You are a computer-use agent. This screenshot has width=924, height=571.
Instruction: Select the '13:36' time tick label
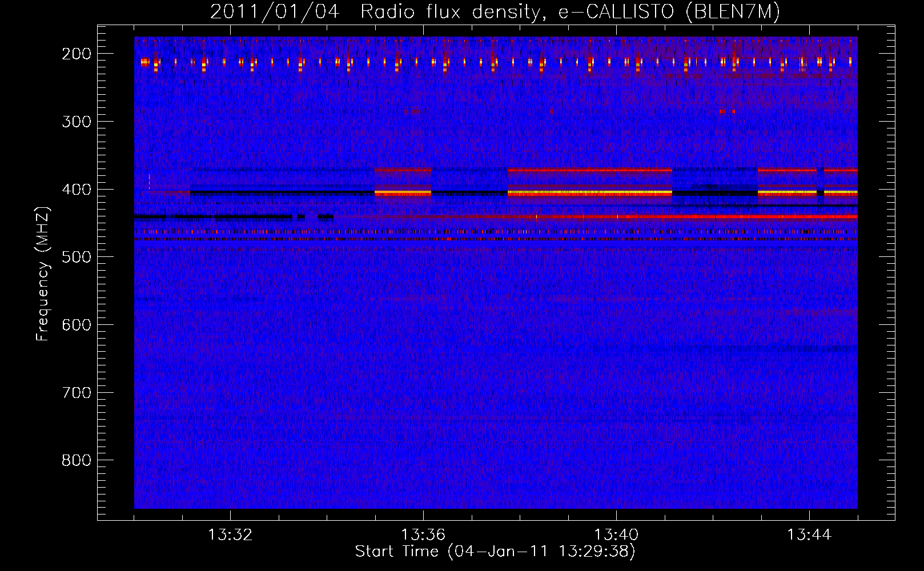(x=423, y=535)
